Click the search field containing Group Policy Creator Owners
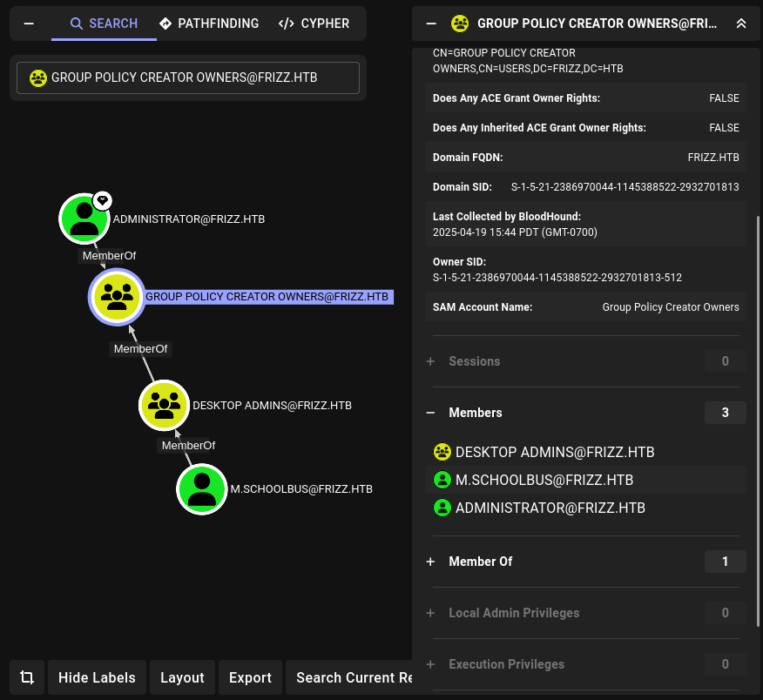The height and width of the screenshot is (700, 763). 188,77
